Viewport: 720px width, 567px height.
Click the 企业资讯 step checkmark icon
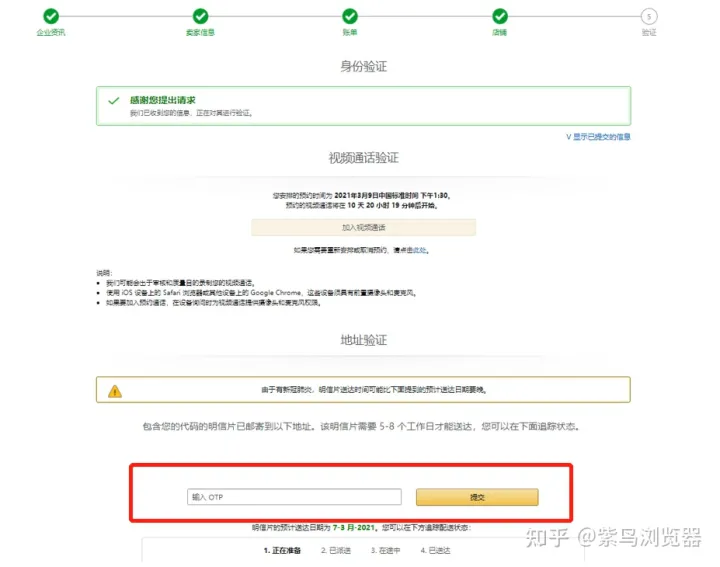point(51,17)
